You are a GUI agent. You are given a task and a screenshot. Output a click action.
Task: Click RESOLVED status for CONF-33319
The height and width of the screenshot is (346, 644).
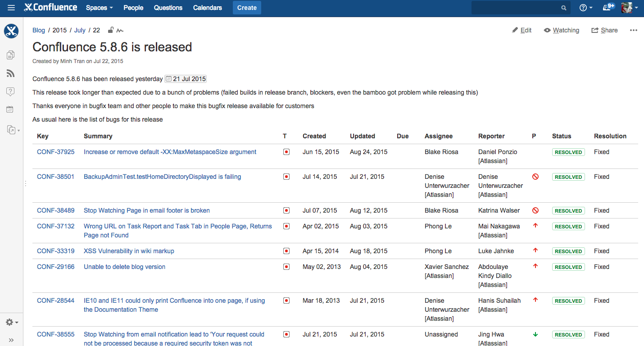point(568,251)
